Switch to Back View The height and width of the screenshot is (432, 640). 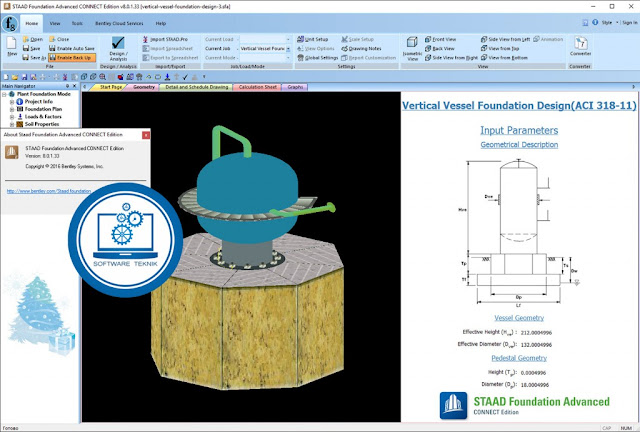440,48
